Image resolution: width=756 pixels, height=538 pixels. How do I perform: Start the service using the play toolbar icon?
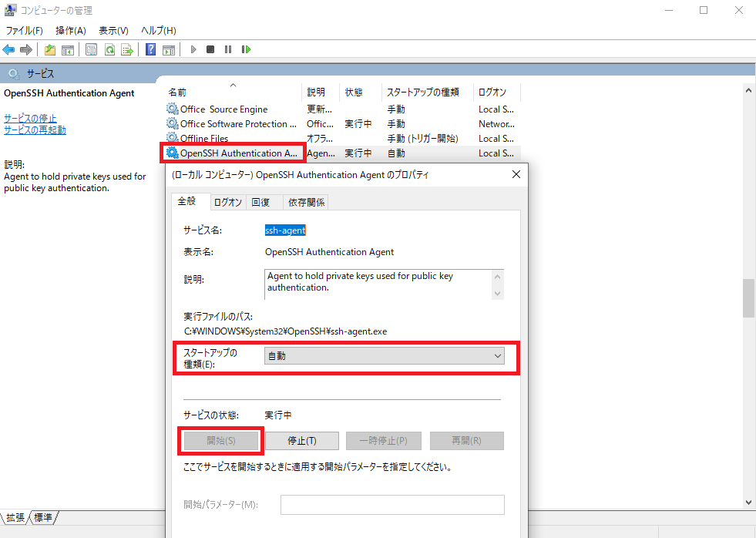pyautogui.click(x=193, y=49)
